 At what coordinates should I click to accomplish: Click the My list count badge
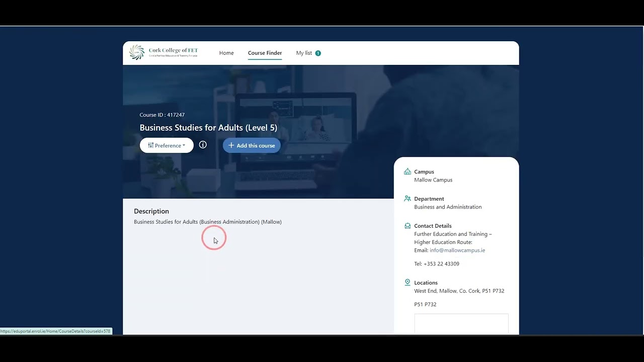tap(318, 53)
